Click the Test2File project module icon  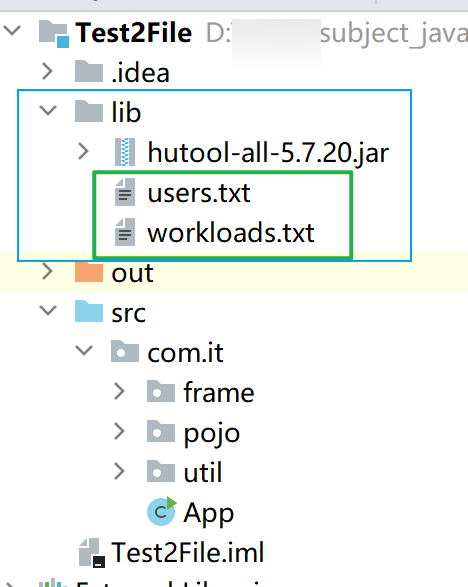coord(54,34)
